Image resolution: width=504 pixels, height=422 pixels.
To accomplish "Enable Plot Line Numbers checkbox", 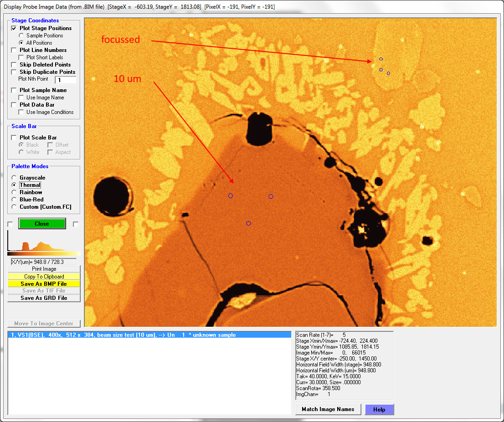I will point(14,50).
